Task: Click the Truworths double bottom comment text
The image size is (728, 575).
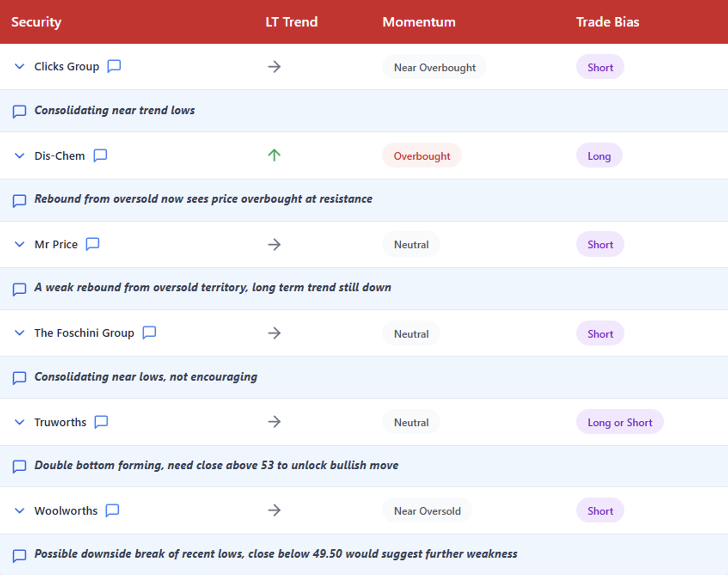Action: click(x=216, y=465)
